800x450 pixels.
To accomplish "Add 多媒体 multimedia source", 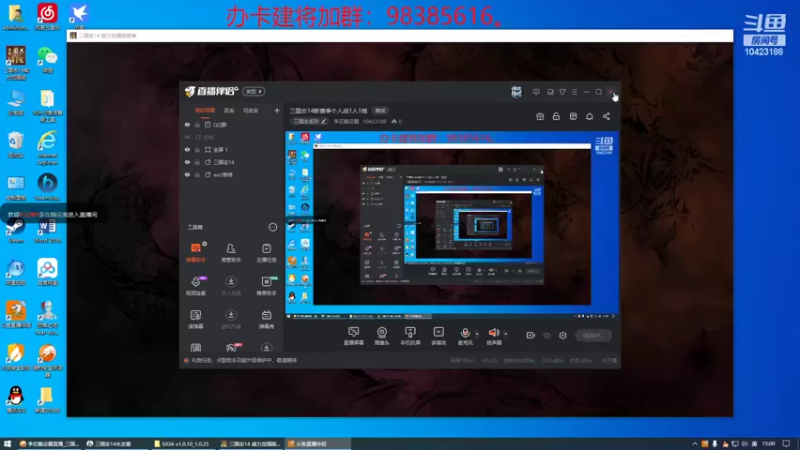I will [x=438, y=336].
